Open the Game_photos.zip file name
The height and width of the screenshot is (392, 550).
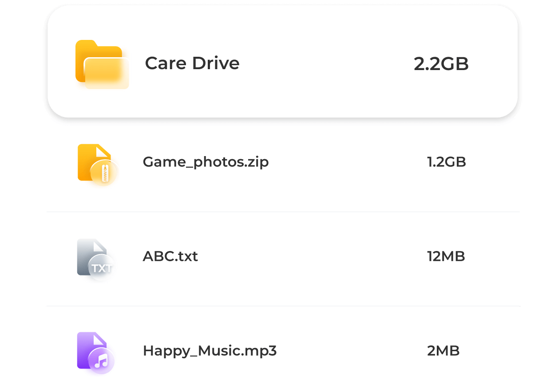tap(206, 162)
